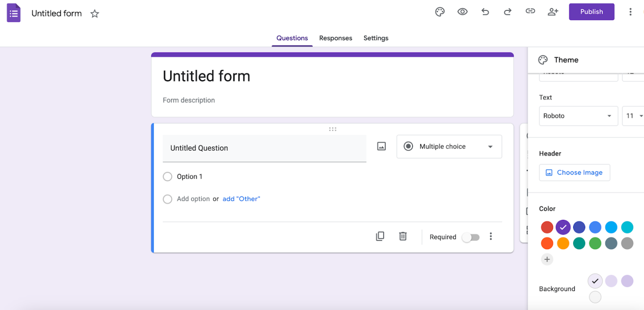Add collaborators to the form
The height and width of the screenshot is (310, 644).
pos(553,12)
